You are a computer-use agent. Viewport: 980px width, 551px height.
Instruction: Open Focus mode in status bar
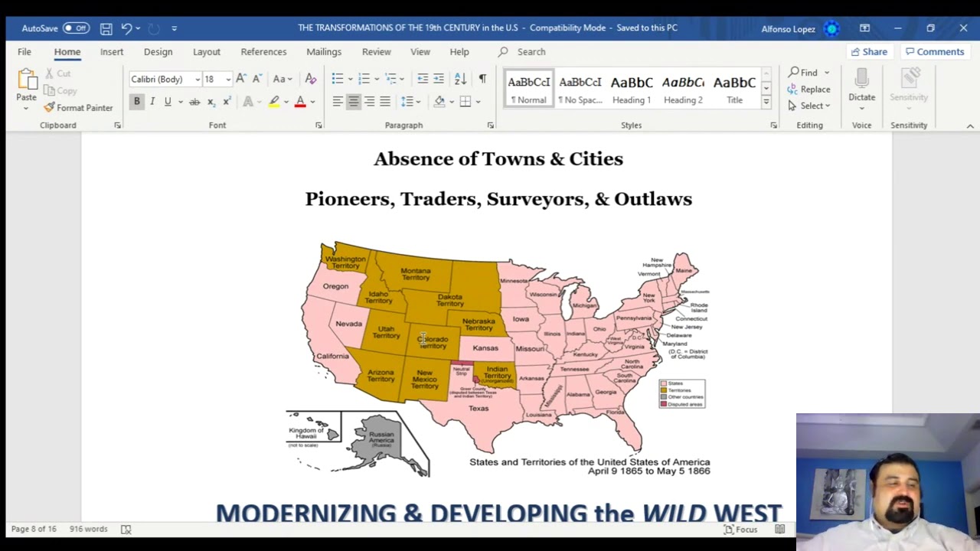point(740,530)
